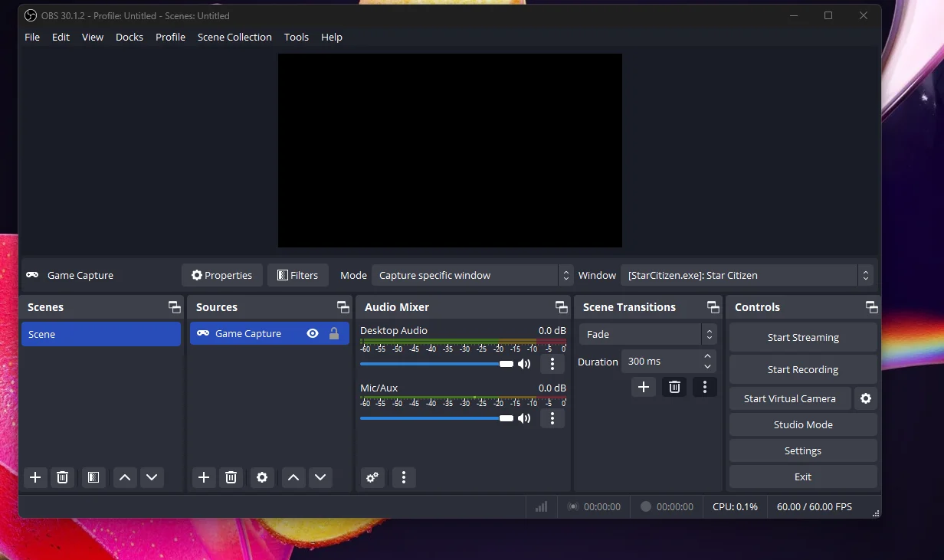Add a new scene with plus icon
The width and height of the screenshot is (944, 560).
pos(35,477)
